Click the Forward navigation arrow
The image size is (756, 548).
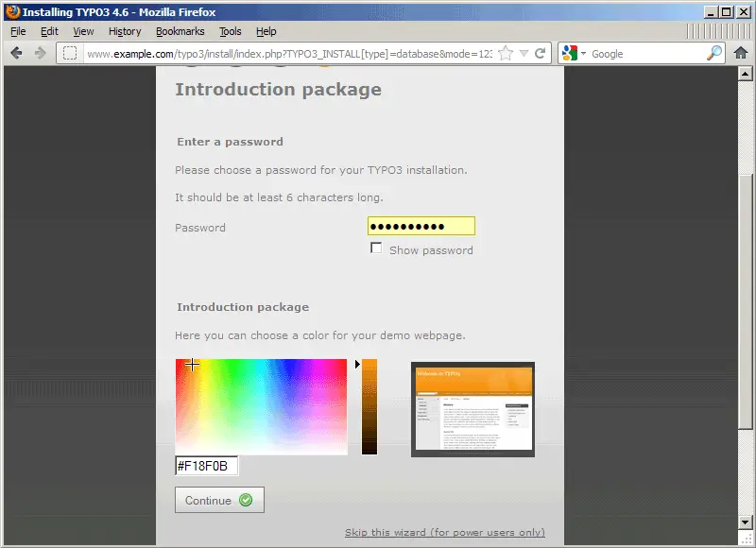(41, 53)
